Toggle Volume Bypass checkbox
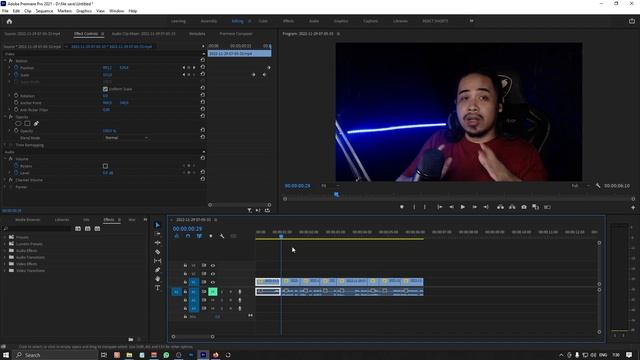Viewport: 640px width, 360px height. pos(105,166)
